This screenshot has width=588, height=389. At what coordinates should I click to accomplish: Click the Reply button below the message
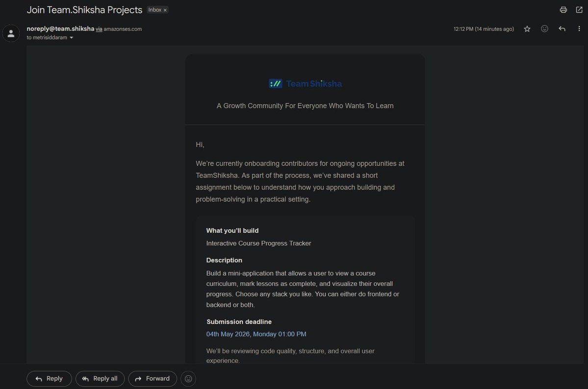[49, 379]
